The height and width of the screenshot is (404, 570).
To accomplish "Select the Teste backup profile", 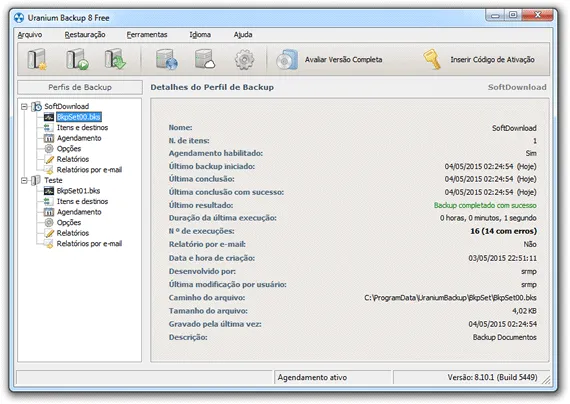I will [x=53, y=180].
